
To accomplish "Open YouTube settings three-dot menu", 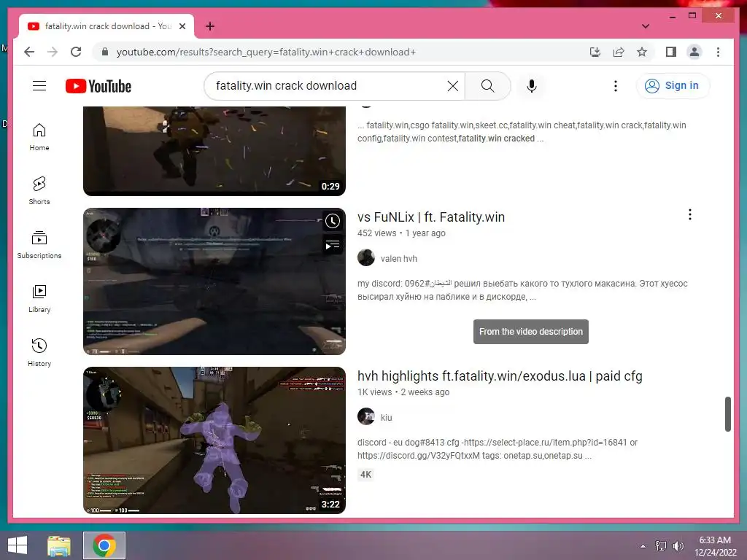I will coord(616,86).
